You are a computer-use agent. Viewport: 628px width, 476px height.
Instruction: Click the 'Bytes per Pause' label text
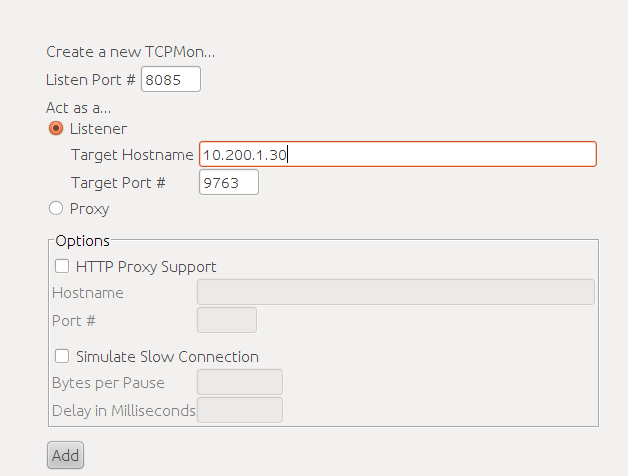click(x=108, y=383)
